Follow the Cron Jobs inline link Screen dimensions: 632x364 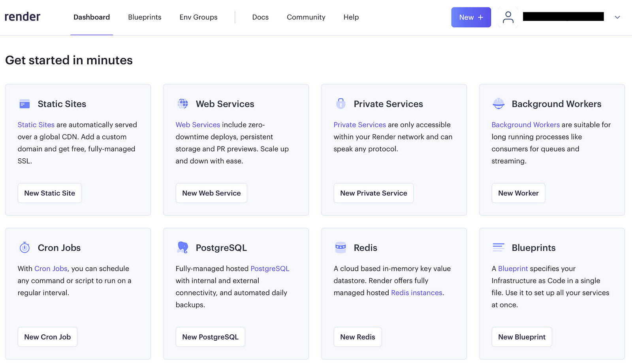pos(51,268)
